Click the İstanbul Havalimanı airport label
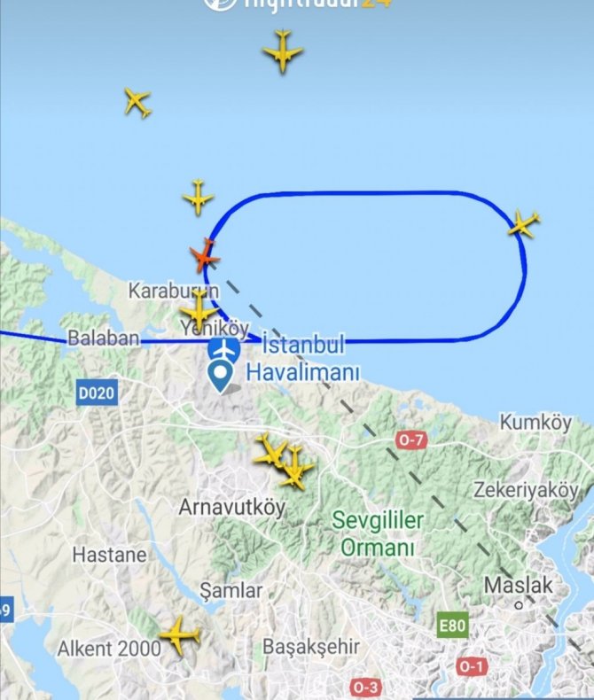The width and height of the screenshot is (594, 700). pos(303,359)
